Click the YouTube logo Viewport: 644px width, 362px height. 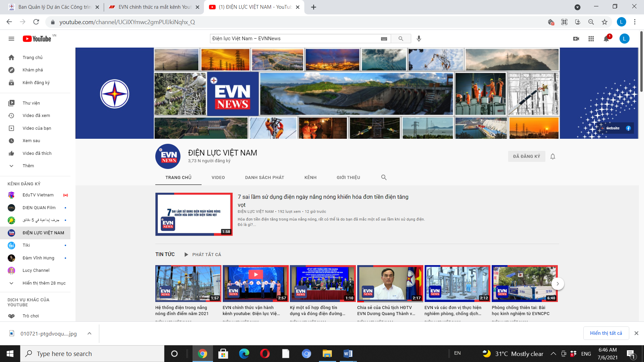37,39
